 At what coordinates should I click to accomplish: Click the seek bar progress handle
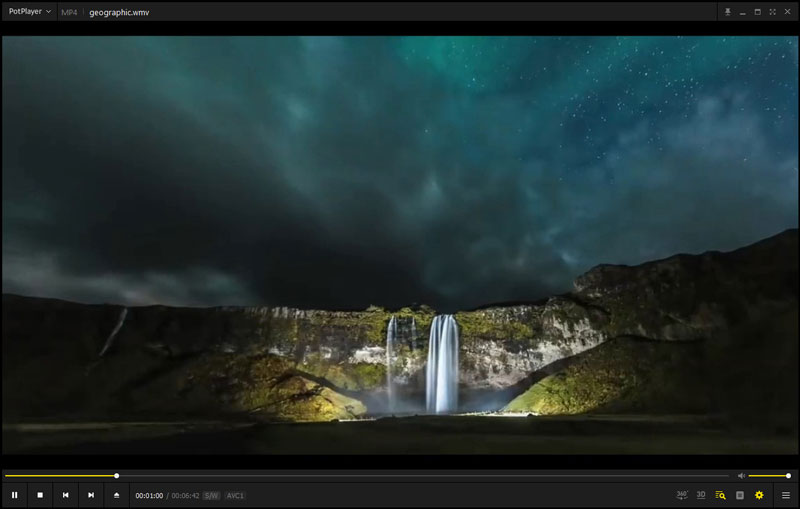tap(117, 476)
